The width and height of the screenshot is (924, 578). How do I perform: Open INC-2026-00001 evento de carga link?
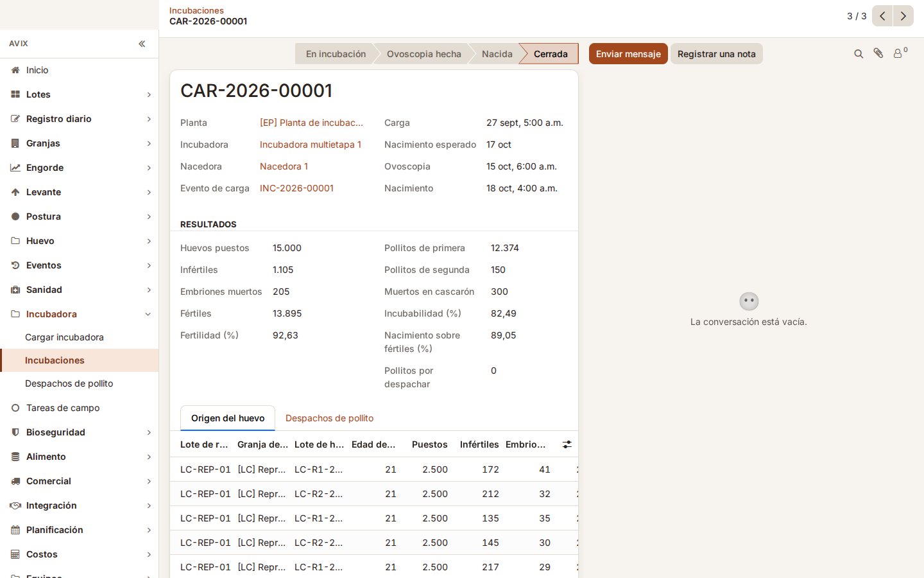(x=296, y=188)
